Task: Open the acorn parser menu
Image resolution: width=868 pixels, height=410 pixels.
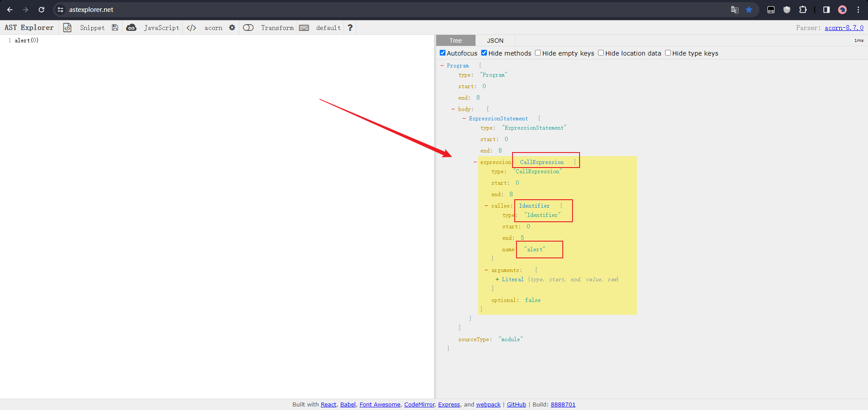Action: 213,28
